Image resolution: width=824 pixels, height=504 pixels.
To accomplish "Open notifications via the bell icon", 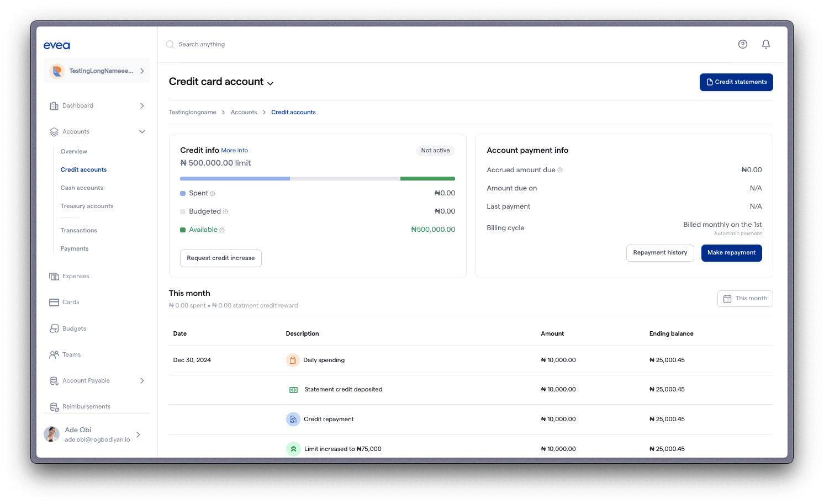I will point(766,44).
